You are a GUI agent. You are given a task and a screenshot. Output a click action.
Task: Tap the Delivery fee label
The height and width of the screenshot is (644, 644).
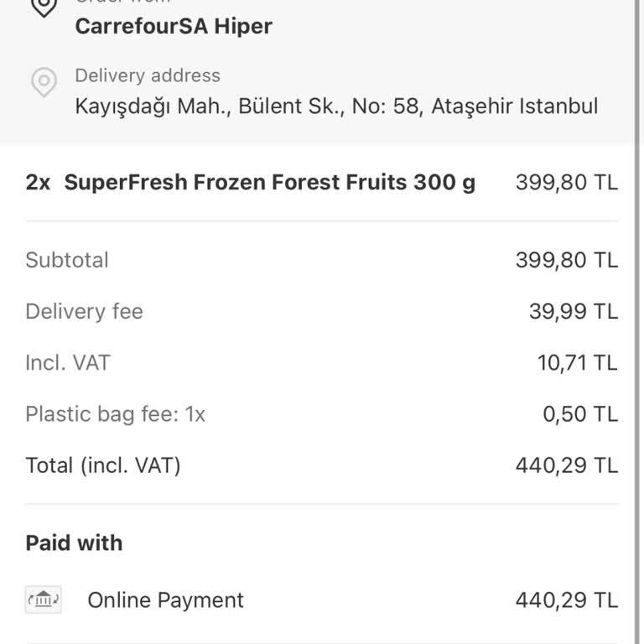(84, 311)
